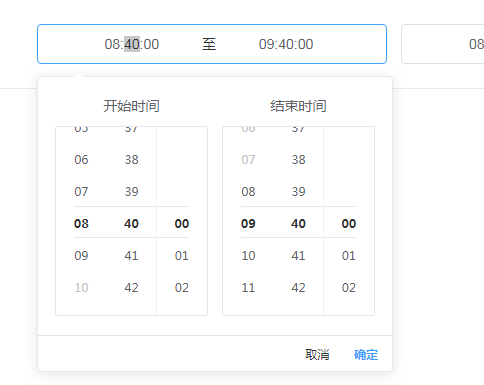The image size is (484, 385).
Task: Select hour 08 in start time
Action: [x=81, y=224]
